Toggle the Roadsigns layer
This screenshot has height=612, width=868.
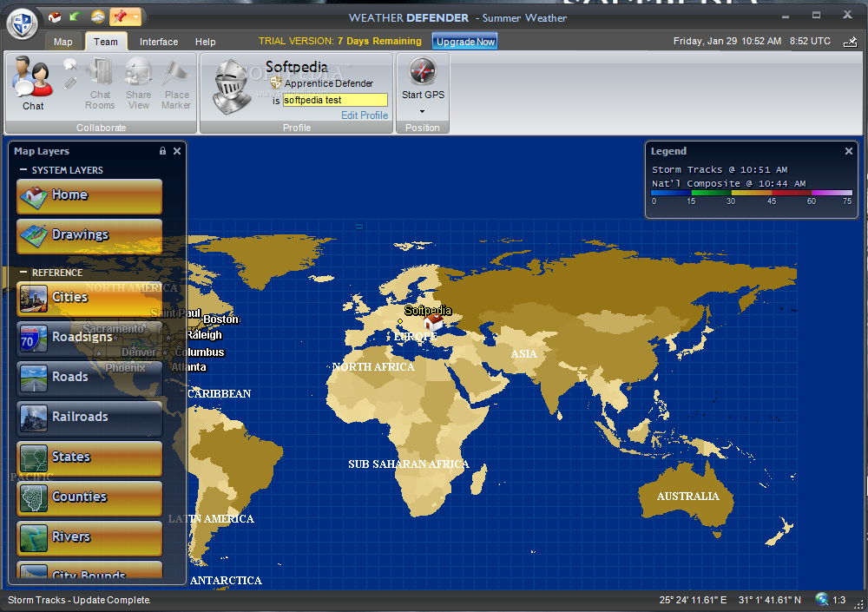click(89, 339)
